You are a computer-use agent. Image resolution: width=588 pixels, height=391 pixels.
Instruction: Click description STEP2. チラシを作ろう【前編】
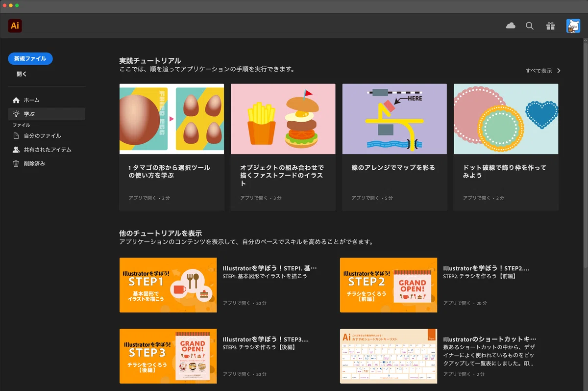479,276
